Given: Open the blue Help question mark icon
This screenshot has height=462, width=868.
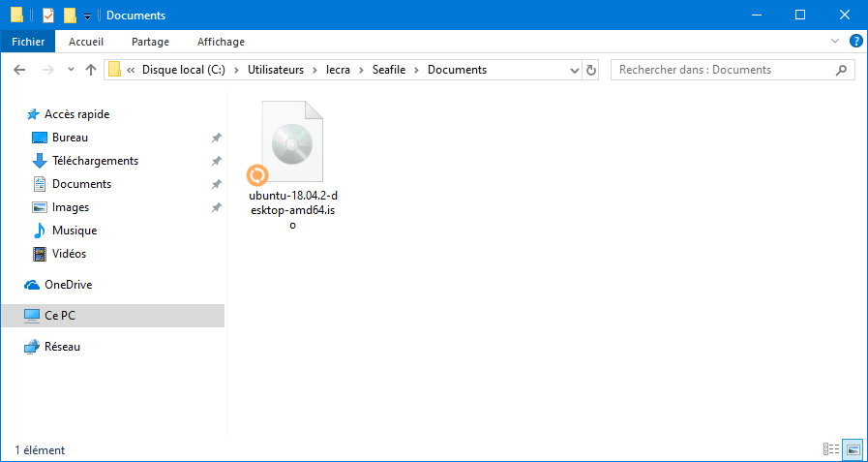Looking at the screenshot, I should 855,41.
